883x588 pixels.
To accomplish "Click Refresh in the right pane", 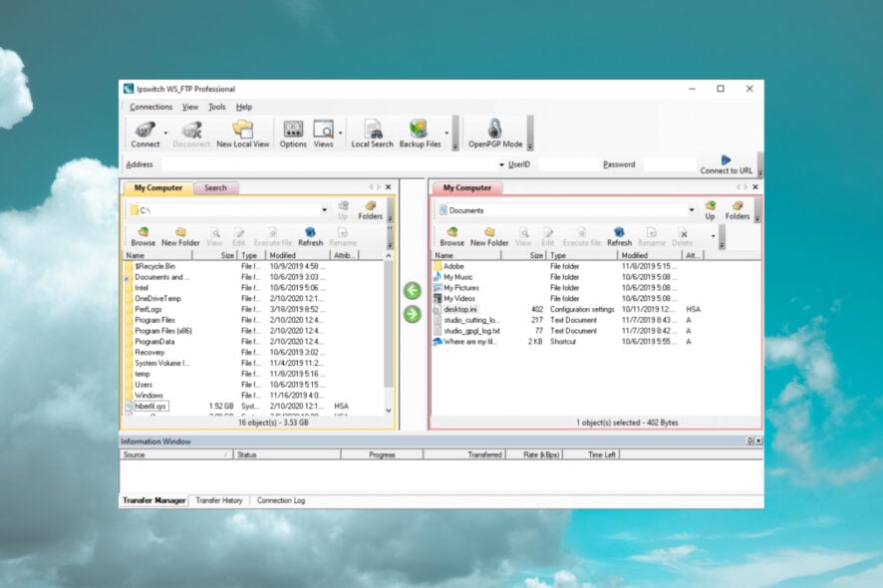I will 620,236.
